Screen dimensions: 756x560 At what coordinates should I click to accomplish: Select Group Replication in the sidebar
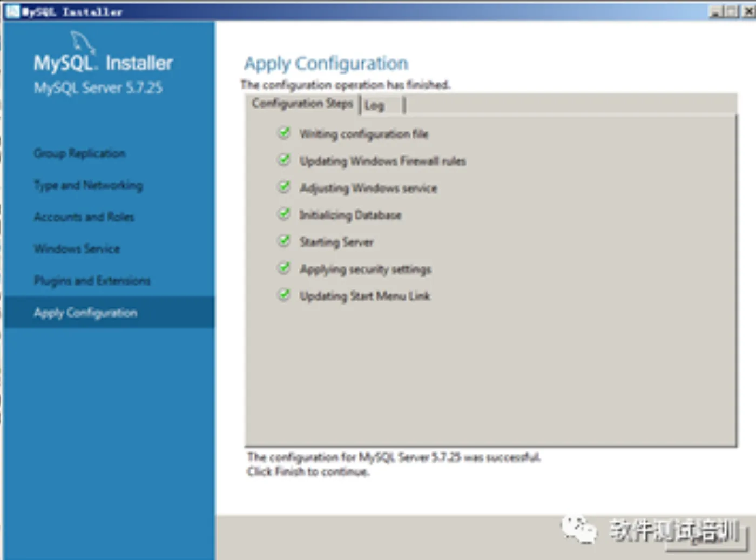[x=79, y=153]
